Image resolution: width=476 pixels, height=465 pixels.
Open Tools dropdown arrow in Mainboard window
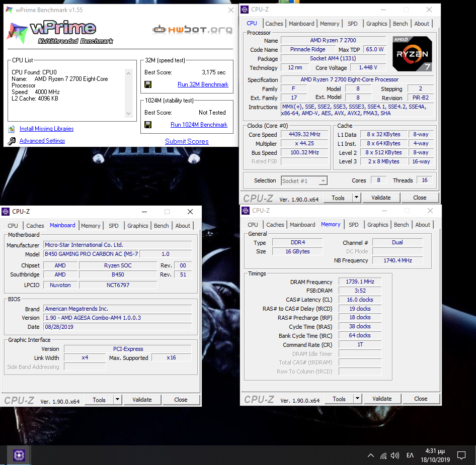point(117,400)
